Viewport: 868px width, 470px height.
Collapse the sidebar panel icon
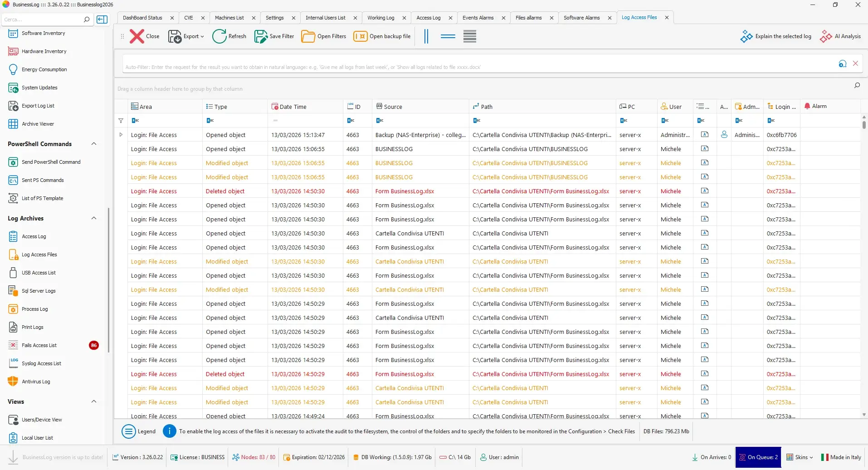click(x=102, y=20)
